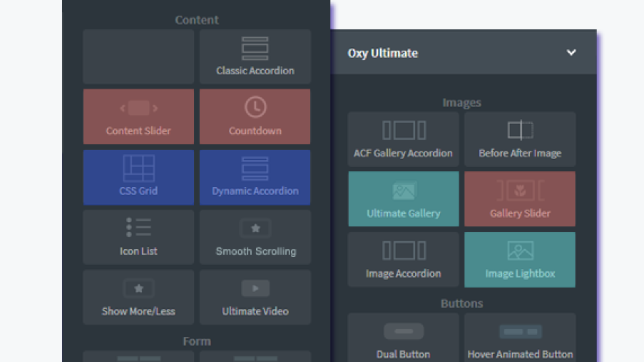The height and width of the screenshot is (362, 644).
Task: Select the Ultimate Gallery element
Action: 403,199
